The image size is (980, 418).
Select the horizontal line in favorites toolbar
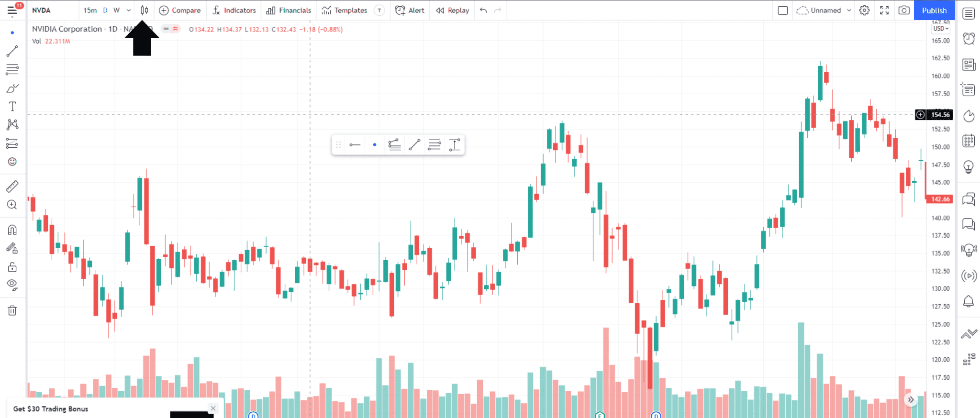(x=355, y=144)
